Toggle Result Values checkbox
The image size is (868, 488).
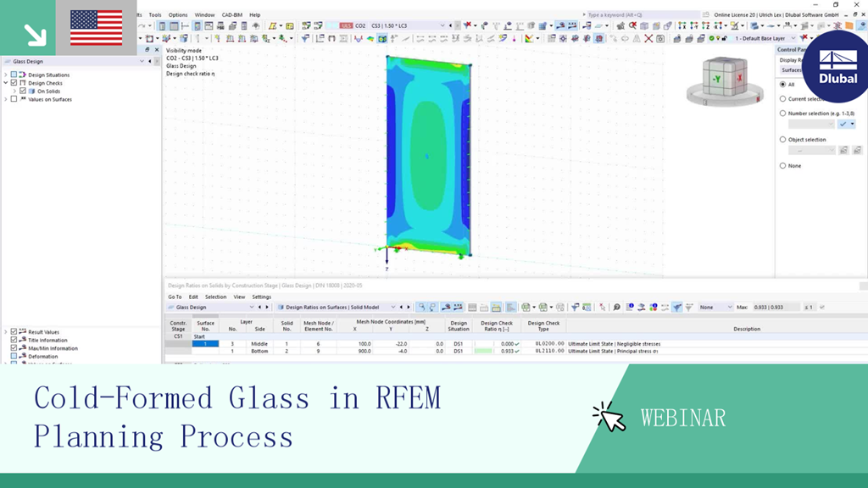[14, 332]
